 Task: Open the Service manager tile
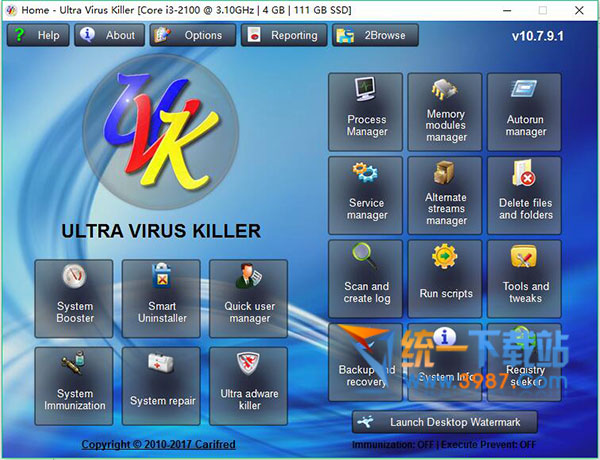[365, 195]
